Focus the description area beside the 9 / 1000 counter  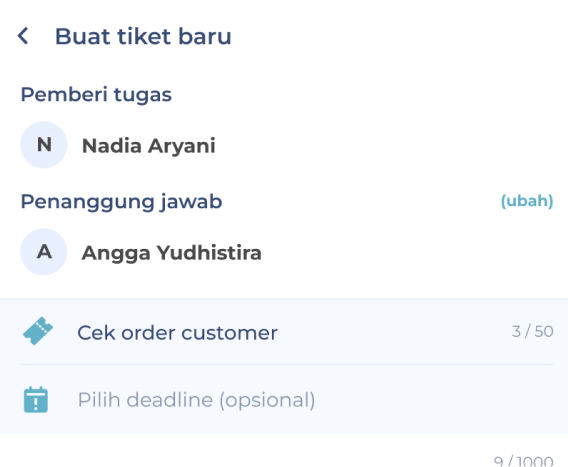coord(254,453)
